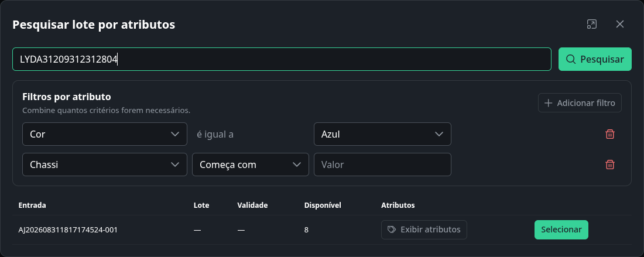
Task: Click the expand dialog icon
Action: 591,24
